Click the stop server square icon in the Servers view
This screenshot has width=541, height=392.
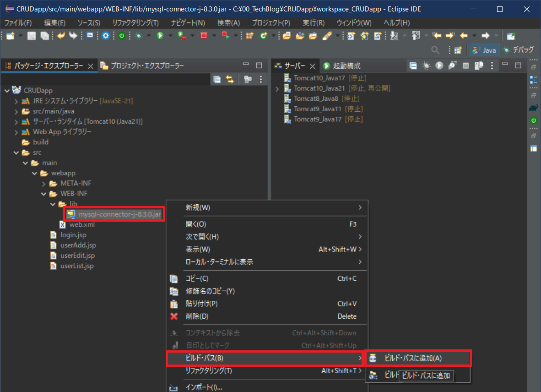tap(466, 65)
